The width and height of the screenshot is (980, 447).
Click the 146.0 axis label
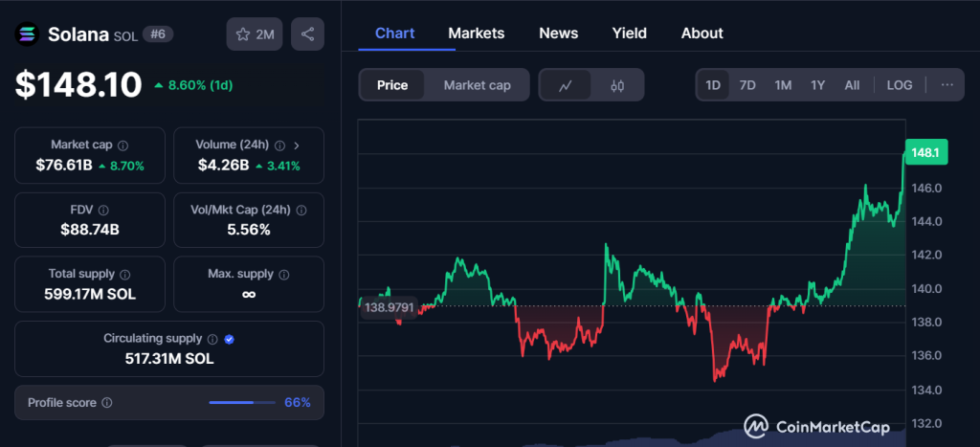tap(925, 188)
